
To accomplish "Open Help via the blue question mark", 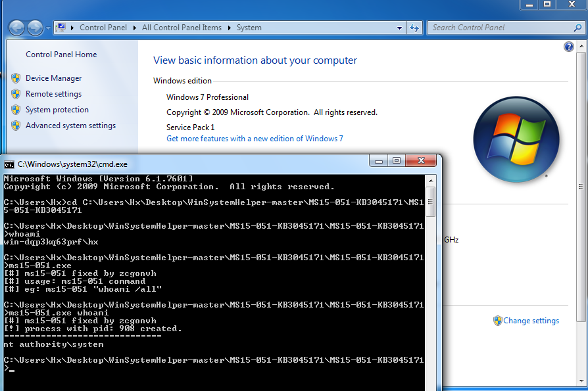I will pyautogui.click(x=569, y=47).
